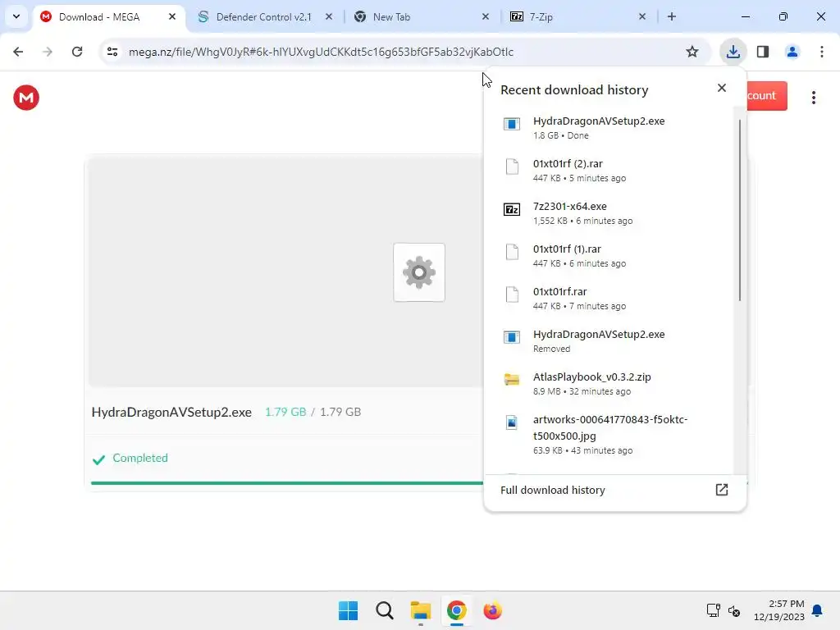Close the 7-Zip tab

(x=642, y=17)
